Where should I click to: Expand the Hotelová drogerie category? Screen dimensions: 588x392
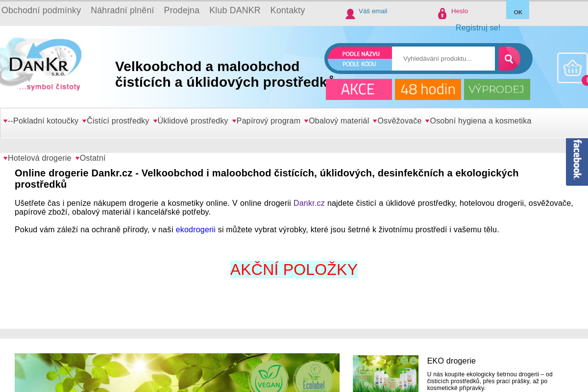[39, 158]
